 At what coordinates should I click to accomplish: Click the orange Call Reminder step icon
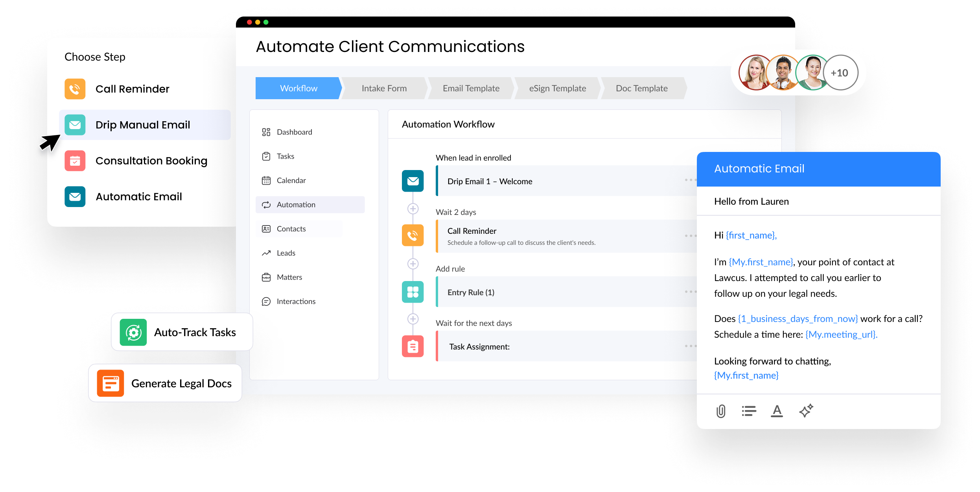click(413, 235)
